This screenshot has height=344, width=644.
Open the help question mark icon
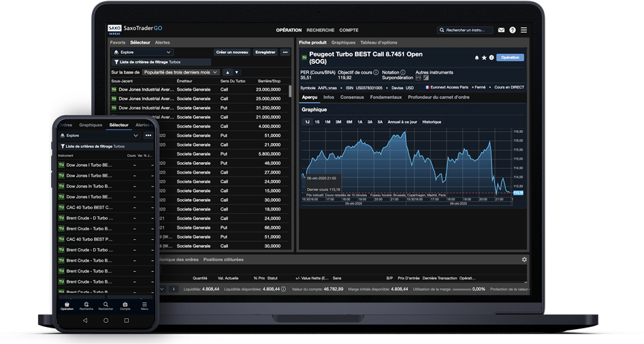513,30
